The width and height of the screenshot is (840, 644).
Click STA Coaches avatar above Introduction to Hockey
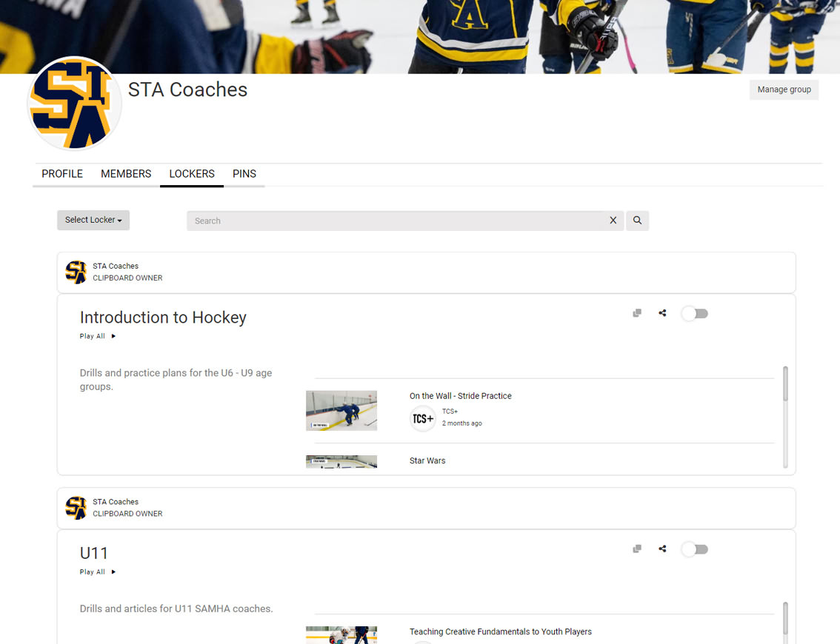point(76,272)
